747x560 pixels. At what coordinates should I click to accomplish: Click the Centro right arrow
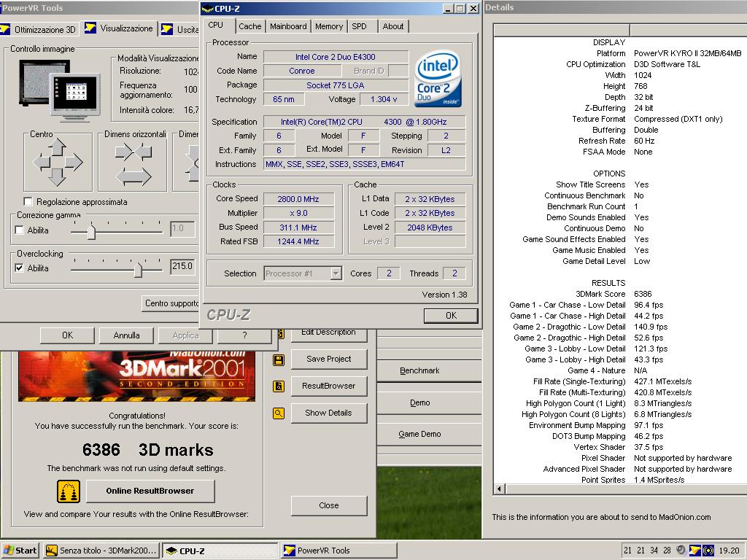(x=74, y=163)
